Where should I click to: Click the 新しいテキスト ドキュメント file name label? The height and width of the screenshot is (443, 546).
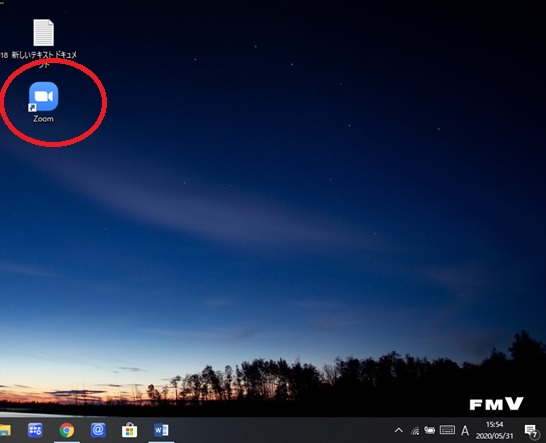(44, 59)
